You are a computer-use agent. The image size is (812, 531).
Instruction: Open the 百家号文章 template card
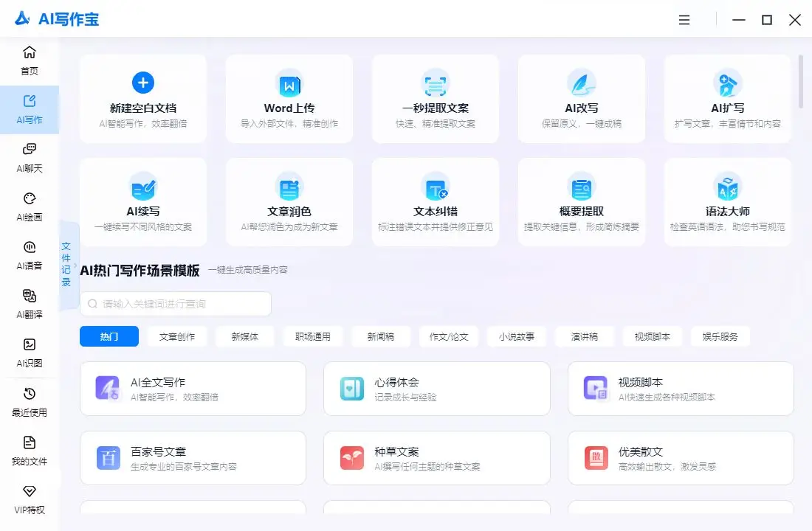[x=193, y=458]
